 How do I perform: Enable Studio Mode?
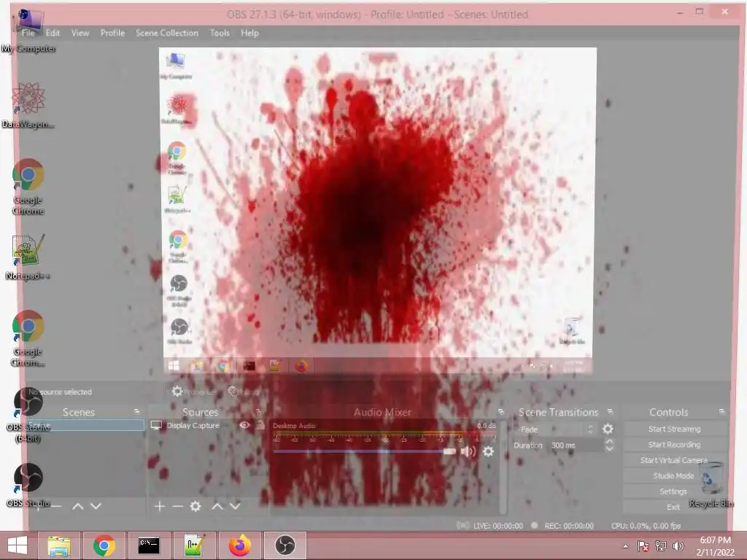pyautogui.click(x=675, y=475)
